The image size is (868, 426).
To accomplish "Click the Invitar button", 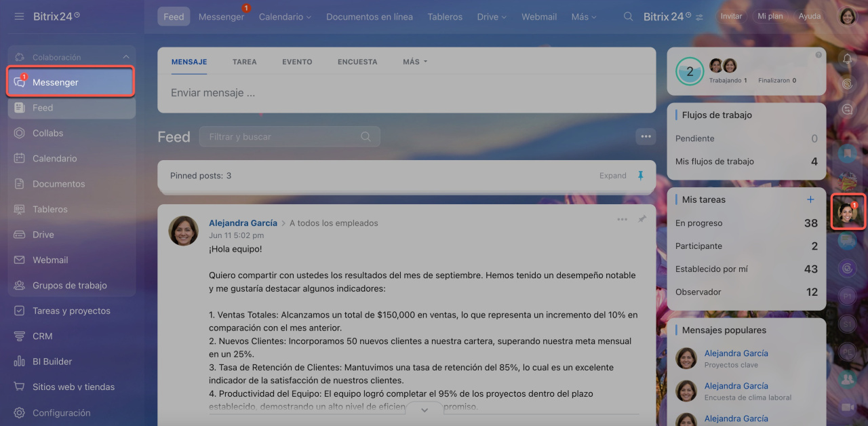I will [x=731, y=16].
